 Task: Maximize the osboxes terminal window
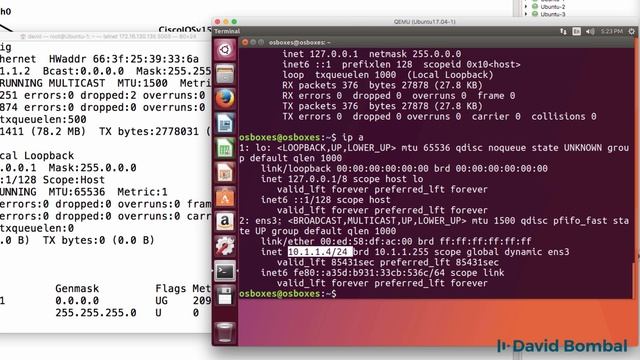[x=261, y=42]
